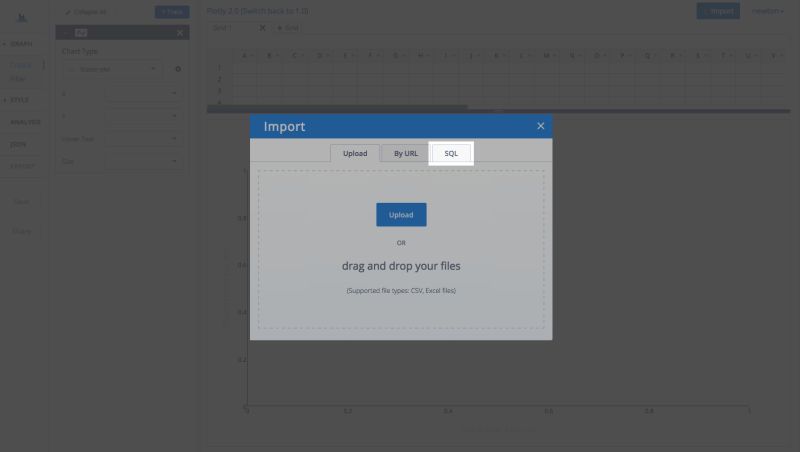Open the Filter panel in sidebar

click(18, 79)
